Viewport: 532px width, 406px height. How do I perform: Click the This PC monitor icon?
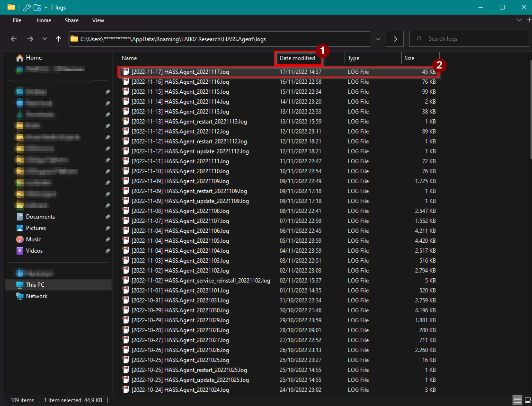[x=20, y=284]
